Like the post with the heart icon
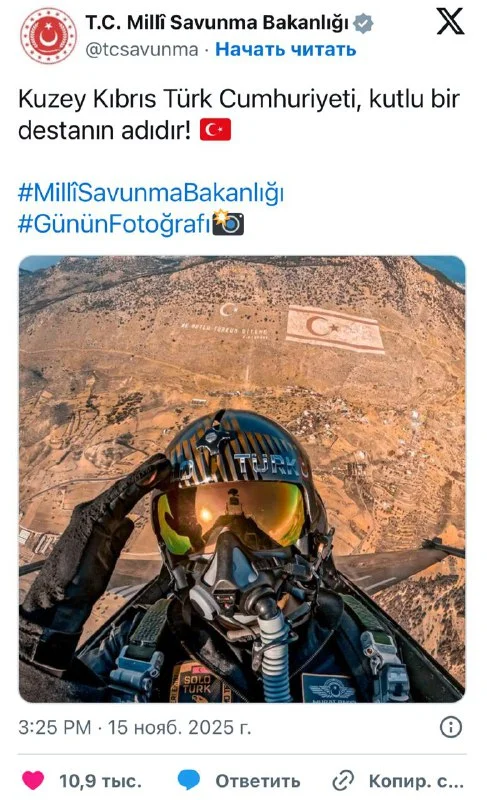The image size is (487, 800). pyautogui.click(x=33, y=781)
